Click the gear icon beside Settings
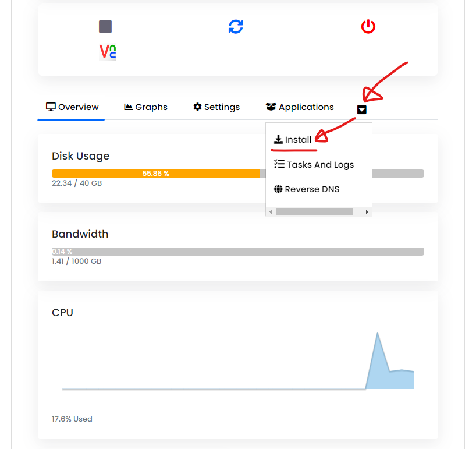This screenshot has height=449, width=476. tap(198, 107)
